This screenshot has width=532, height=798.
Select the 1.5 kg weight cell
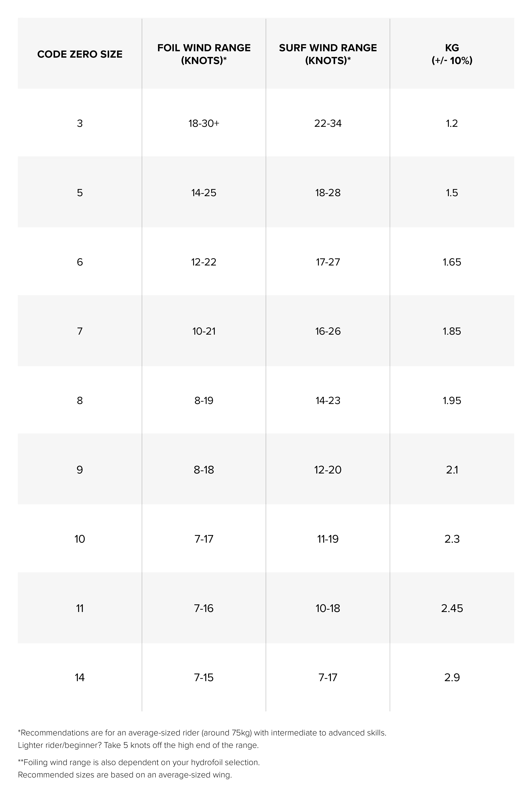click(x=452, y=193)
